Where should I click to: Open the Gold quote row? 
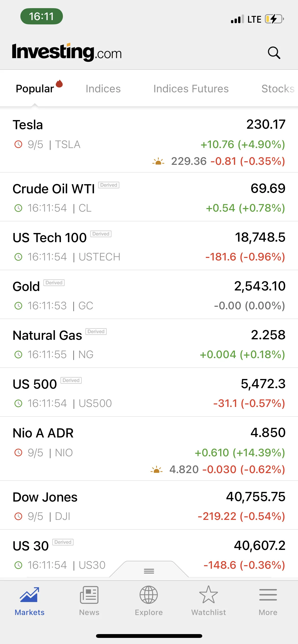click(149, 295)
